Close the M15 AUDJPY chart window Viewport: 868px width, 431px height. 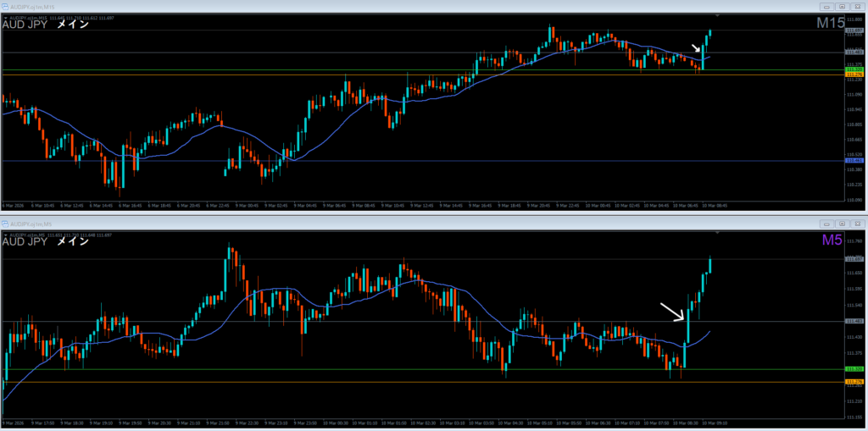857,6
